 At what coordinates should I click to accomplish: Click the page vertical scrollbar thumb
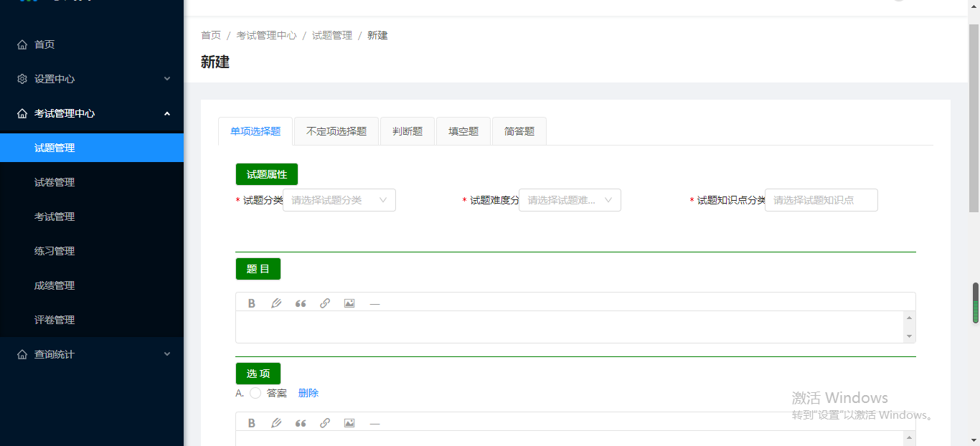pyautogui.click(x=974, y=118)
